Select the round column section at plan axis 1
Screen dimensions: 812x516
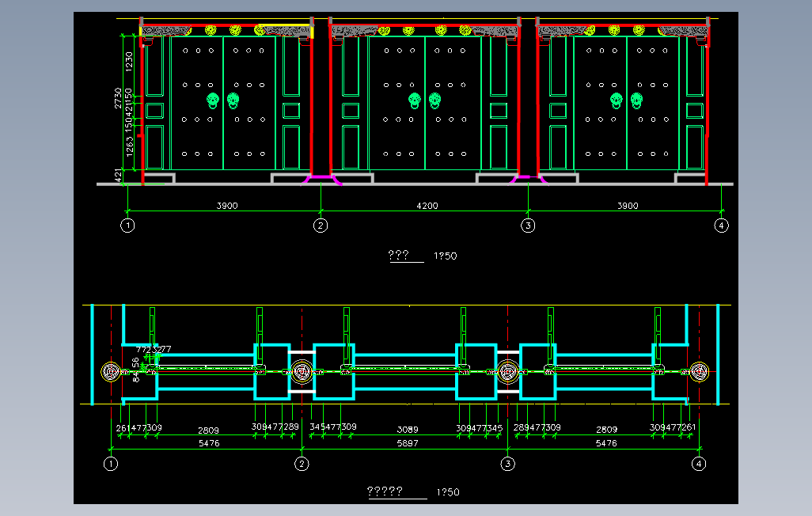pyautogui.click(x=110, y=372)
